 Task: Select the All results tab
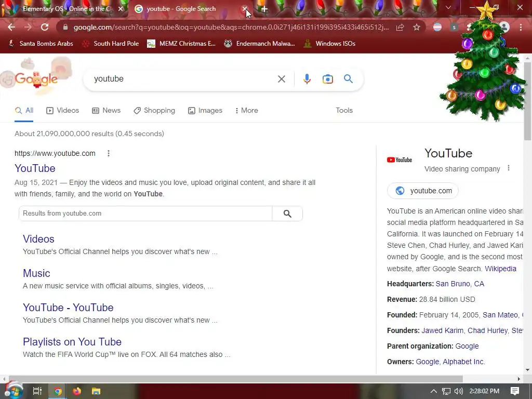24,110
